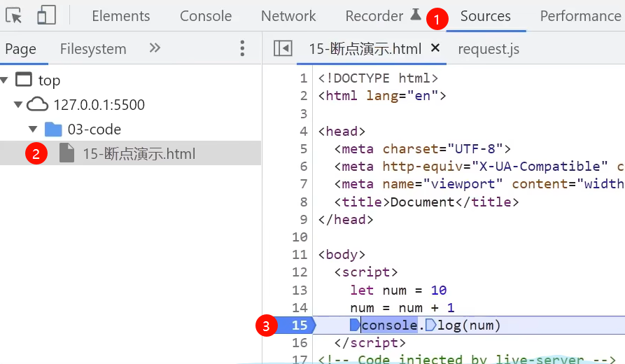Switch to the Filesystem navigator tab
The height and width of the screenshot is (364, 625).
pos(93,49)
